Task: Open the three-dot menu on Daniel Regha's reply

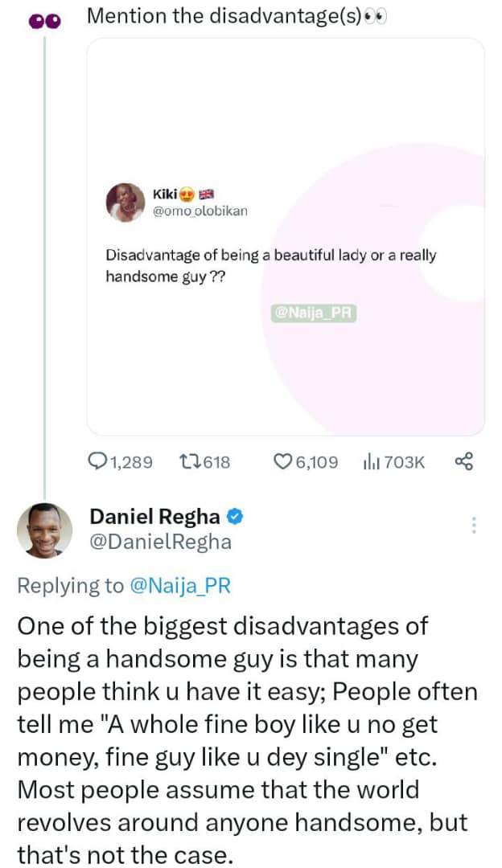Action: coord(474,526)
